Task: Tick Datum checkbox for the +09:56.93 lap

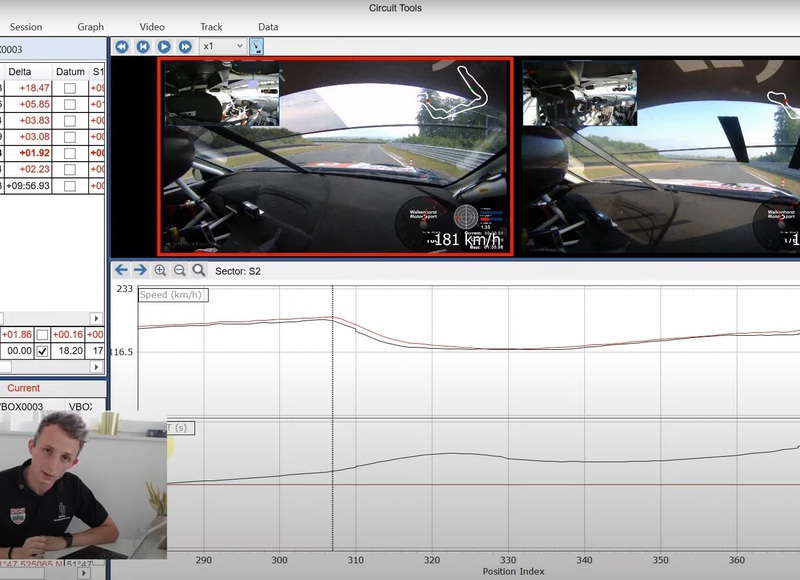Action: click(x=70, y=186)
